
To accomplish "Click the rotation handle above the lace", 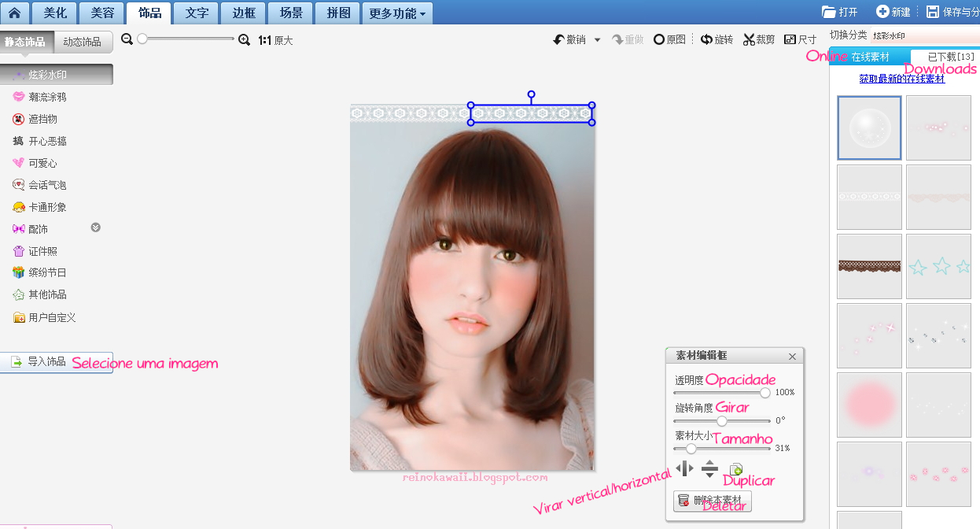I will click(531, 94).
